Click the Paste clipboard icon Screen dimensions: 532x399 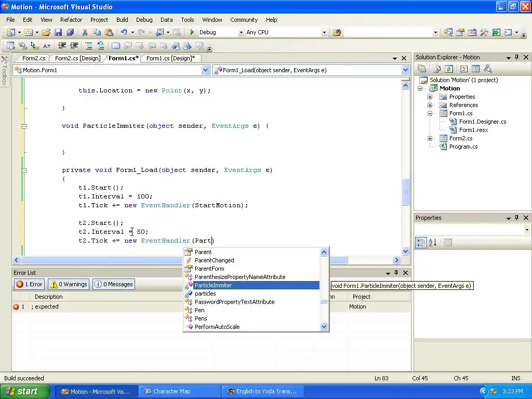109,32
